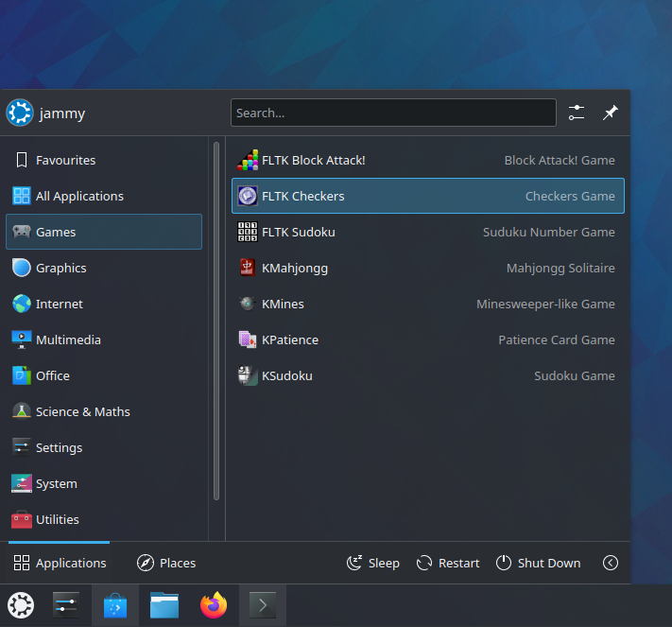Viewport: 672px width, 627px height.
Task: Browse the Multimedia category
Action: click(x=104, y=340)
